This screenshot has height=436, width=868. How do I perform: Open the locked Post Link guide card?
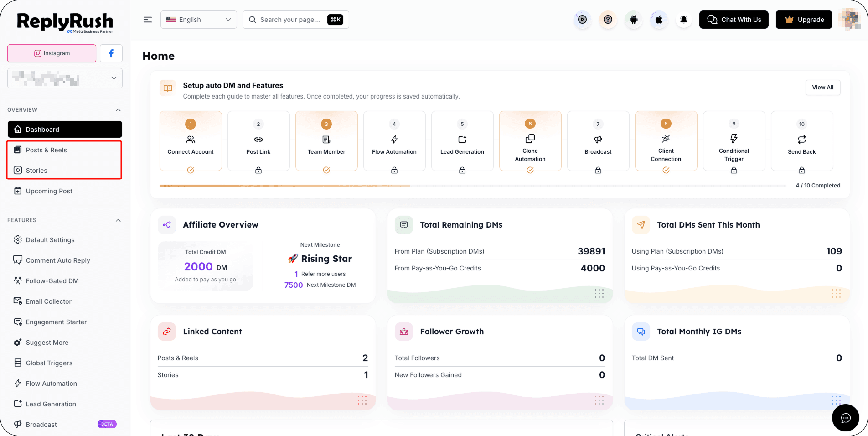click(x=258, y=141)
